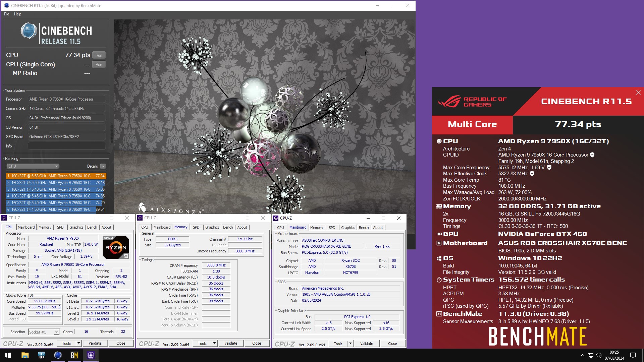Click the Tools button in the CPU-Z Mainboard window

click(338, 344)
